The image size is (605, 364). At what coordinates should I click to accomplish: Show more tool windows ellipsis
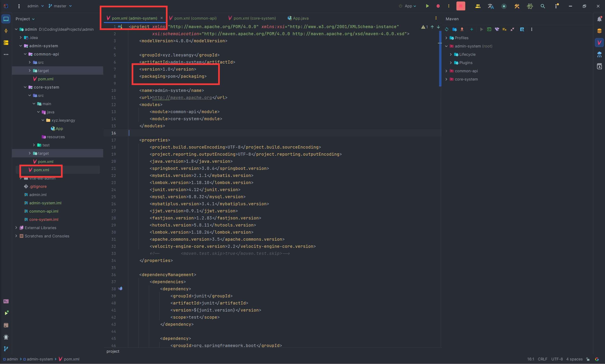(x=6, y=55)
